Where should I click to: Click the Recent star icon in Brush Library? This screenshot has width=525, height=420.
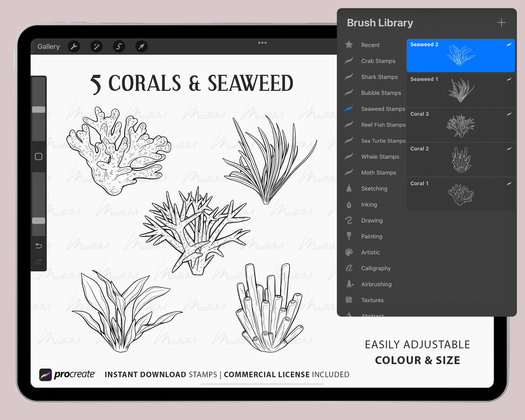(349, 45)
